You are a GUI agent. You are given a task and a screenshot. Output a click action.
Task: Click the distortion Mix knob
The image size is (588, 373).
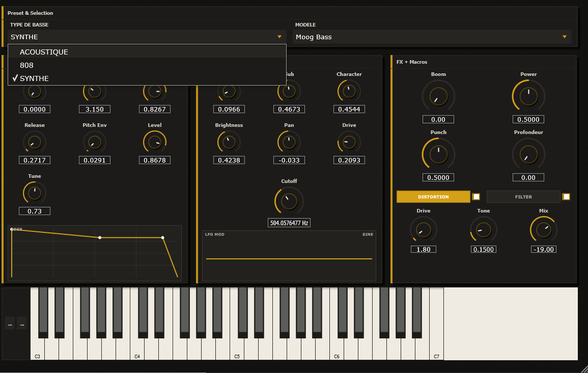pyautogui.click(x=543, y=229)
